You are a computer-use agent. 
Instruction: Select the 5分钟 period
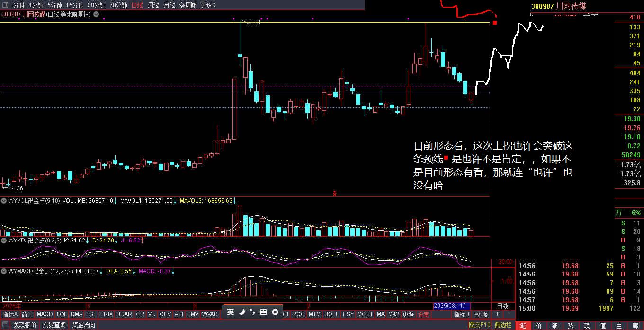tap(55, 5)
